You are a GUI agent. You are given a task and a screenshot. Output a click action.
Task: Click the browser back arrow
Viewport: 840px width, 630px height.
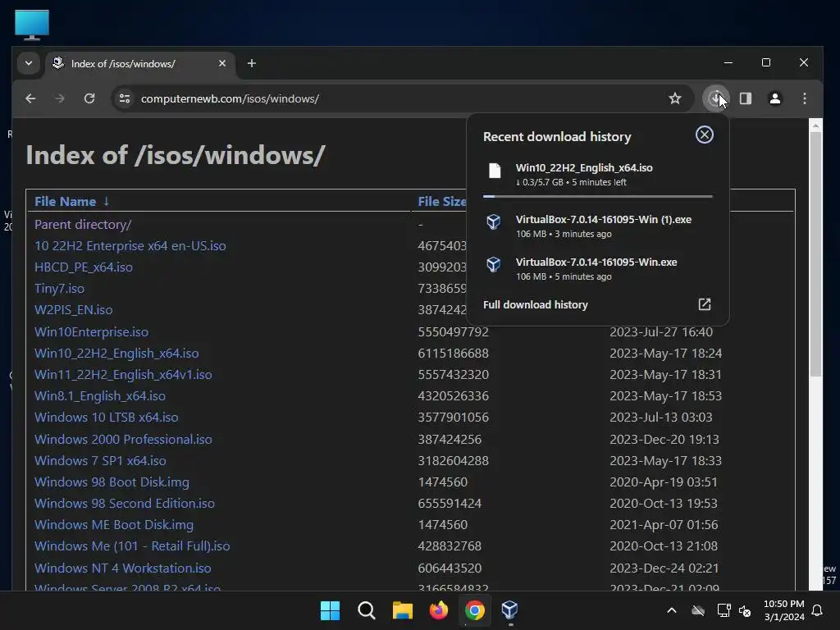point(30,98)
